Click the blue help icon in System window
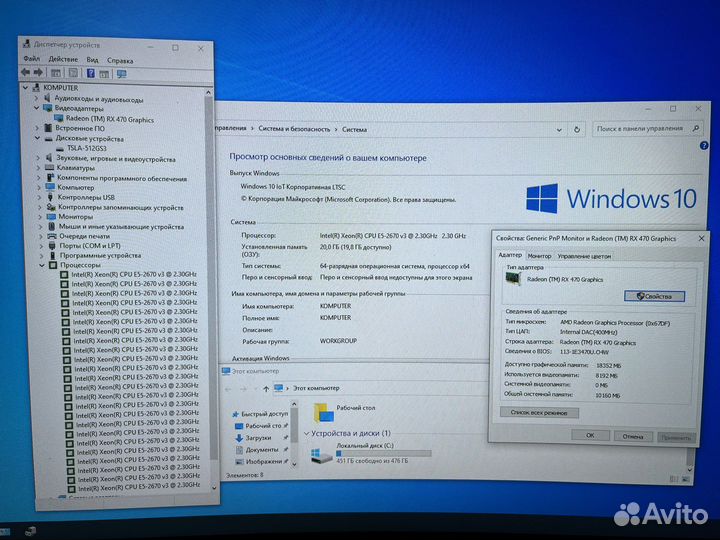This screenshot has width=720, height=540. click(x=704, y=146)
